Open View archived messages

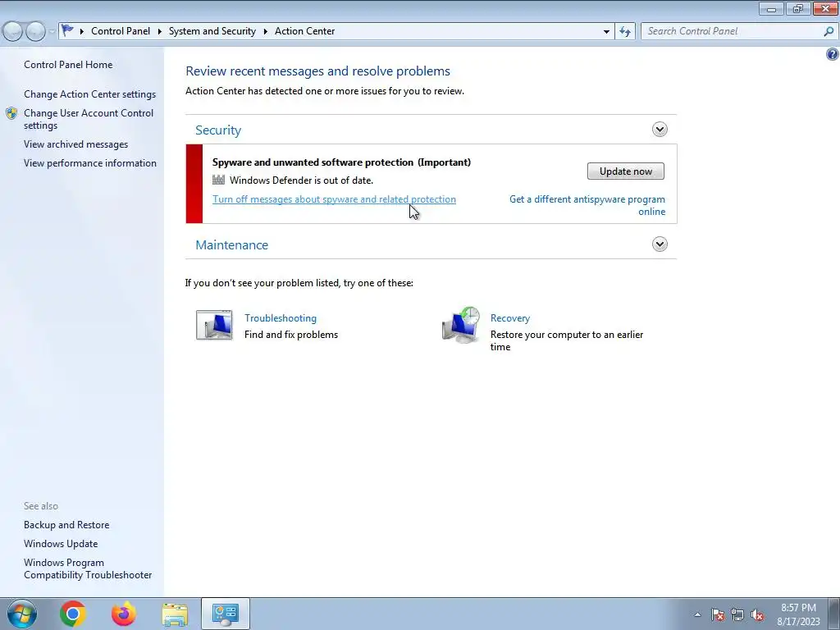tap(75, 144)
